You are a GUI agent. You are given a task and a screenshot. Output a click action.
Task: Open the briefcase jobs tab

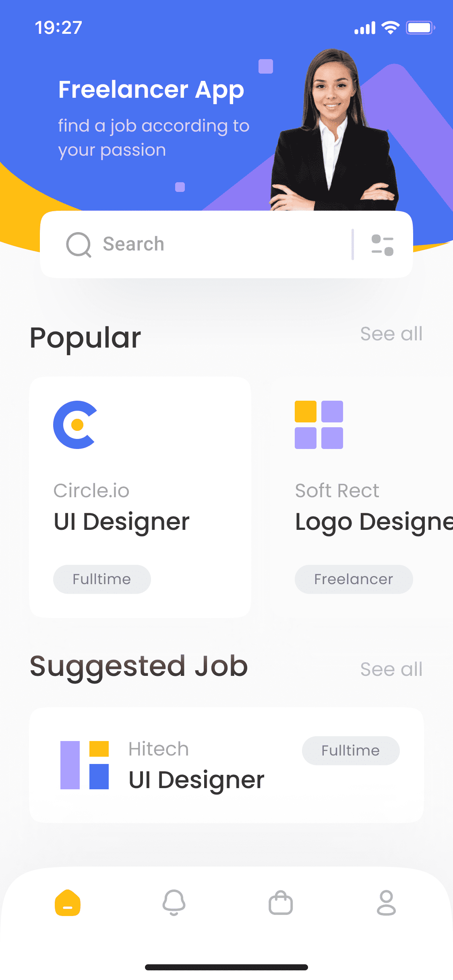pyautogui.click(x=281, y=903)
